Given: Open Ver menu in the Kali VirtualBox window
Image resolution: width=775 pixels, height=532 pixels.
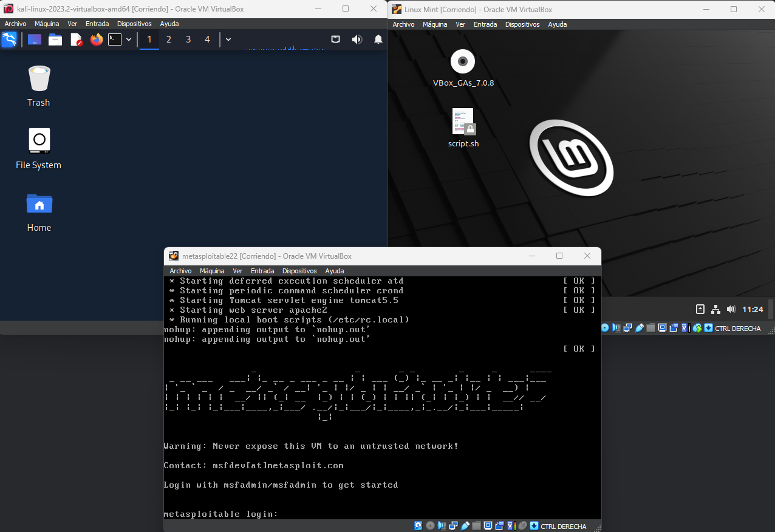Looking at the screenshot, I should tap(72, 24).
